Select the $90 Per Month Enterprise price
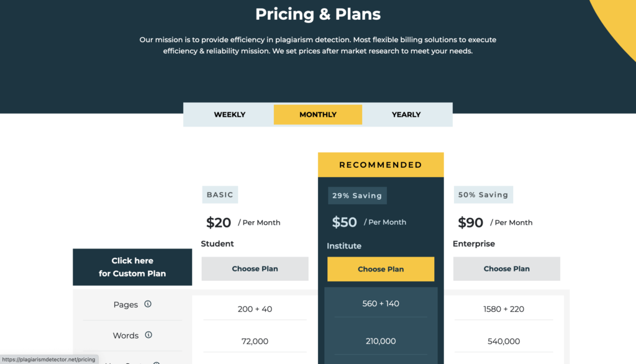The width and height of the screenshot is (636, 364). click(x=470, y=222)
